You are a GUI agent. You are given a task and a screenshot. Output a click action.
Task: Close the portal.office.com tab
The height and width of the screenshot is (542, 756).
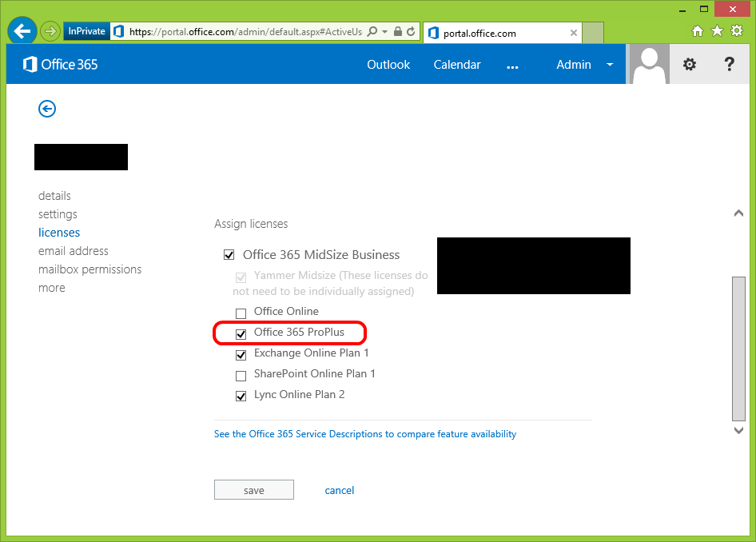click(x=573, y=33)
